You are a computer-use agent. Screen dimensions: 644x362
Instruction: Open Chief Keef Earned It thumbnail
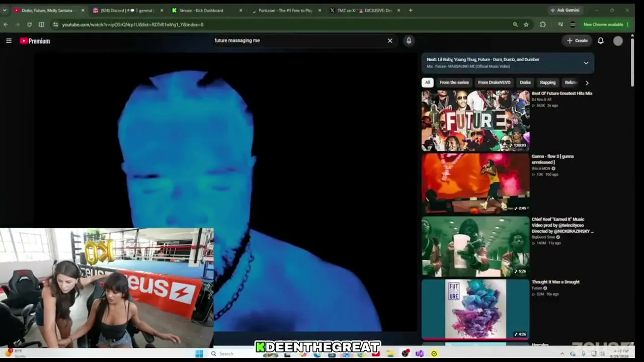click(475, 246)
